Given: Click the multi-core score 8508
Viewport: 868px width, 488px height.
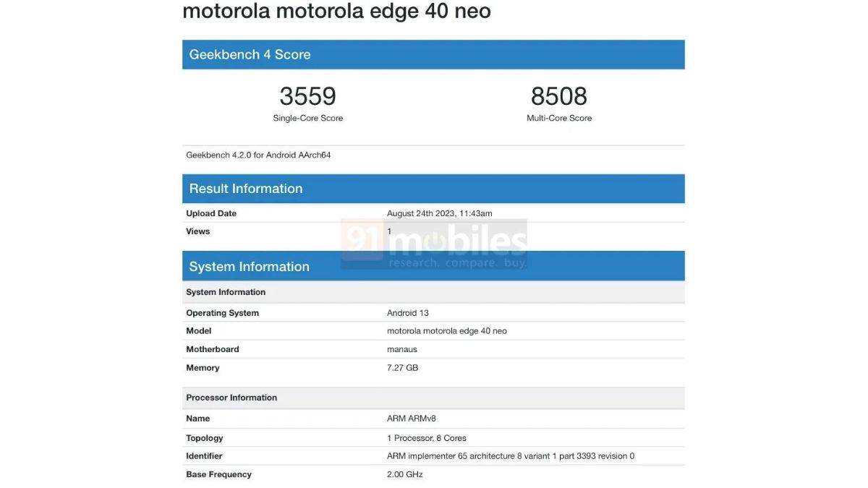Looking at the screenshot, I should [x=558, y=96].
